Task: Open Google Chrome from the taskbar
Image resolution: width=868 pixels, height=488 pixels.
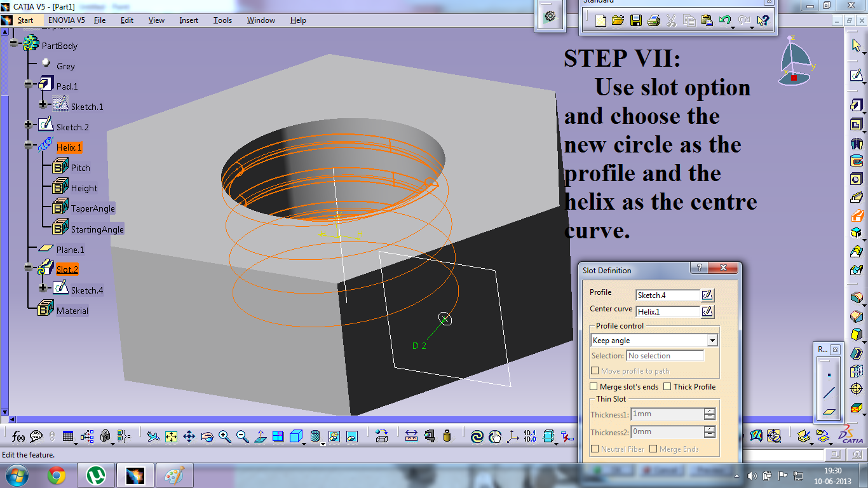Action: click(57, 475)
